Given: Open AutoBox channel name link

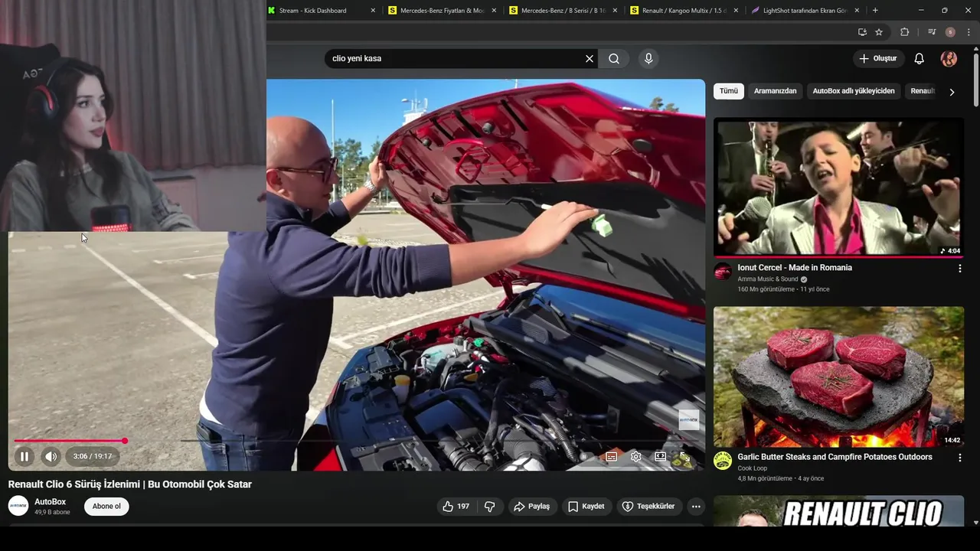Looking at the screenshot, I should tap(50, 502).
